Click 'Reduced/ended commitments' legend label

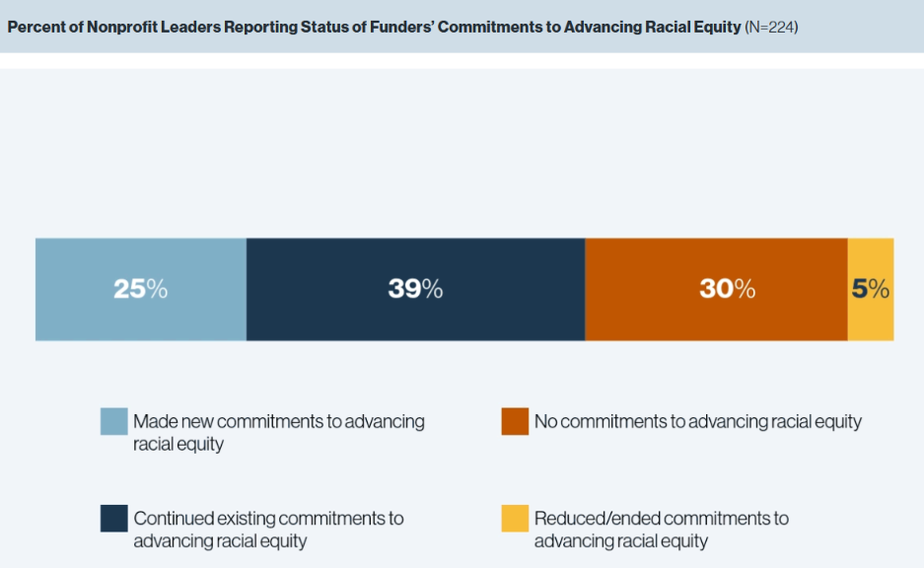point(661,530)
